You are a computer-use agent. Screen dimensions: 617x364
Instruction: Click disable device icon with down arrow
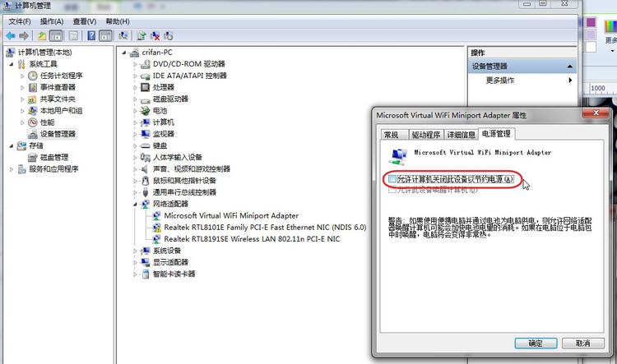click(x=169, y=36)
